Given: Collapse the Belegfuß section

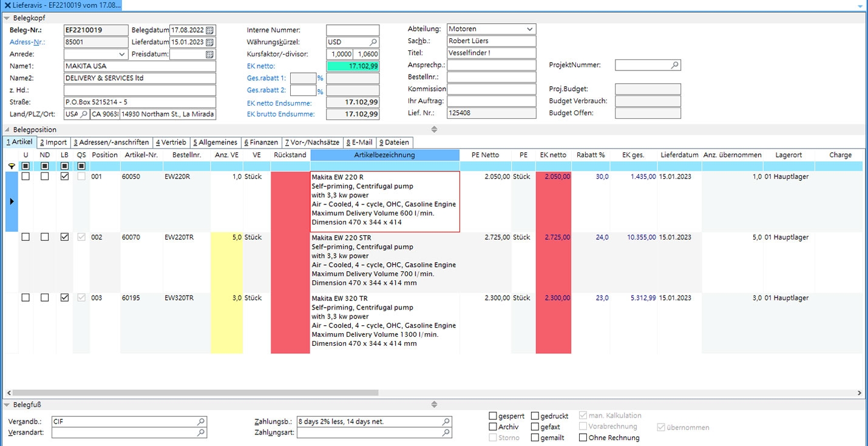Looking at the screenshot, I should [7, 405].
